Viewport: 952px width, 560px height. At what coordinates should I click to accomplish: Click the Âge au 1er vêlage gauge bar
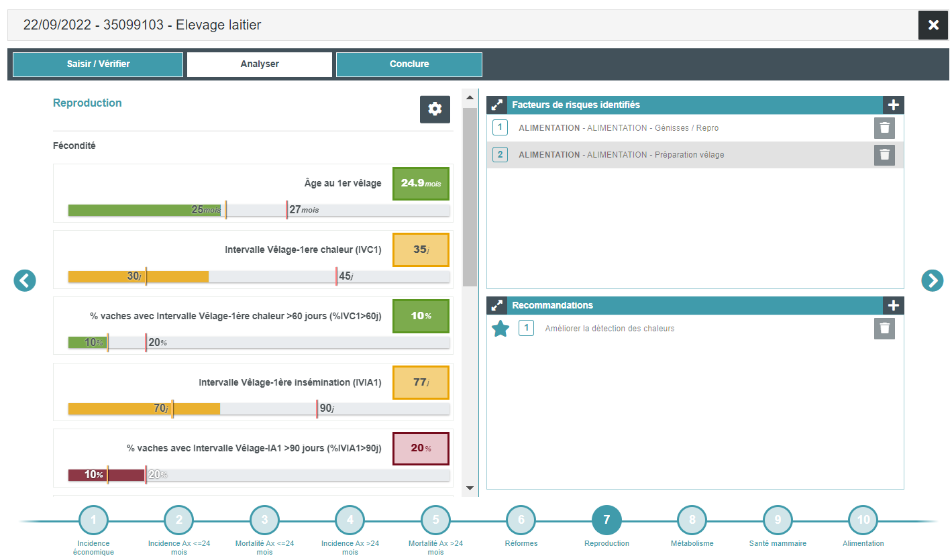(x=258, y=210)
